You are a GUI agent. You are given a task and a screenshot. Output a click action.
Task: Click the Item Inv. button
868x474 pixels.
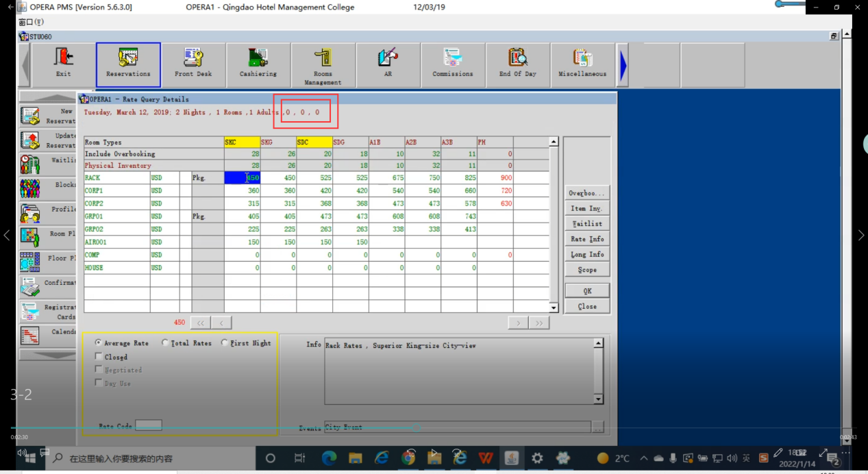(x=587, y=208)
